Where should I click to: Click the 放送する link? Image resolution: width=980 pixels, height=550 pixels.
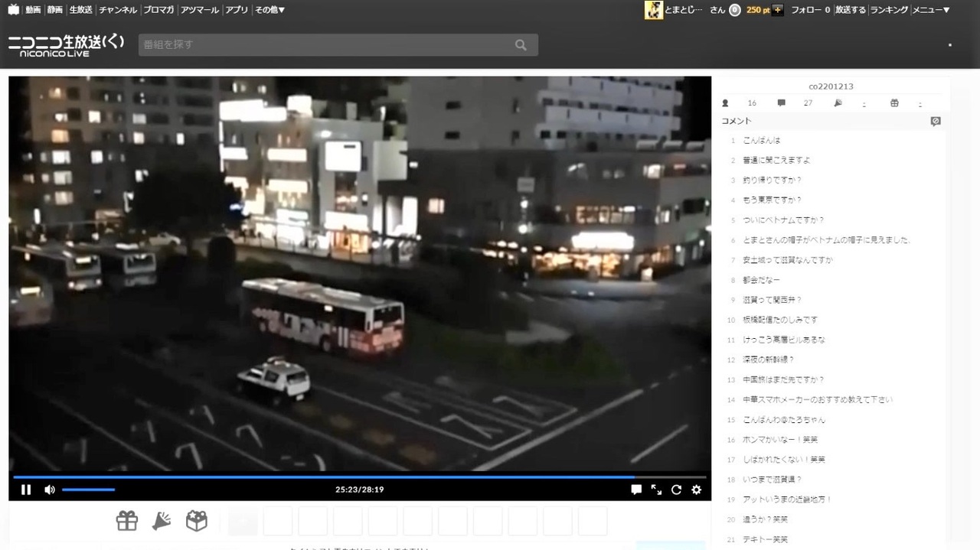pyautogui.click(x=851, y=10)
